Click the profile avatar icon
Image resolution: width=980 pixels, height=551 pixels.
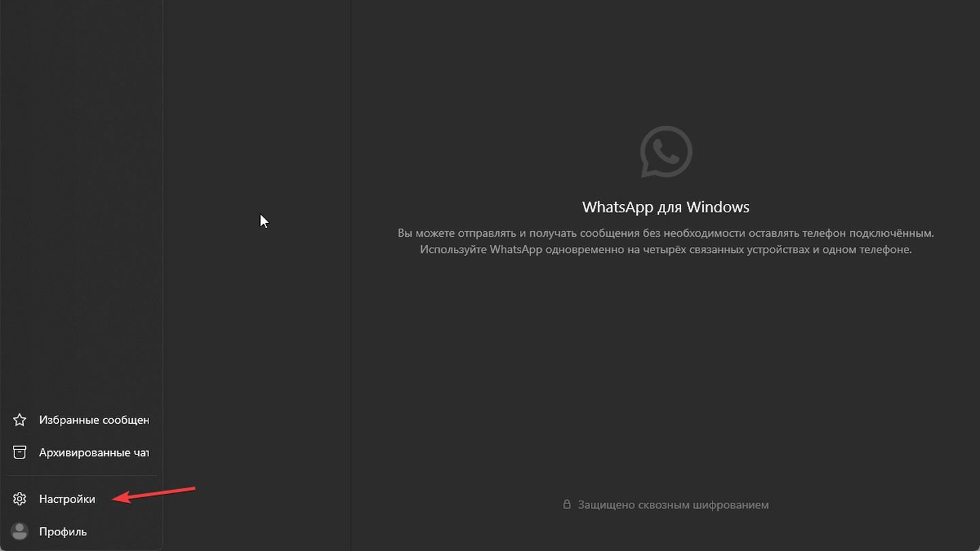point(20,531)
